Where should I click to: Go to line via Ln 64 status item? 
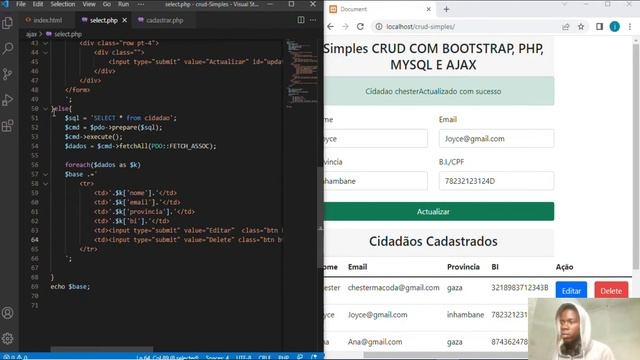click(167, 357)
